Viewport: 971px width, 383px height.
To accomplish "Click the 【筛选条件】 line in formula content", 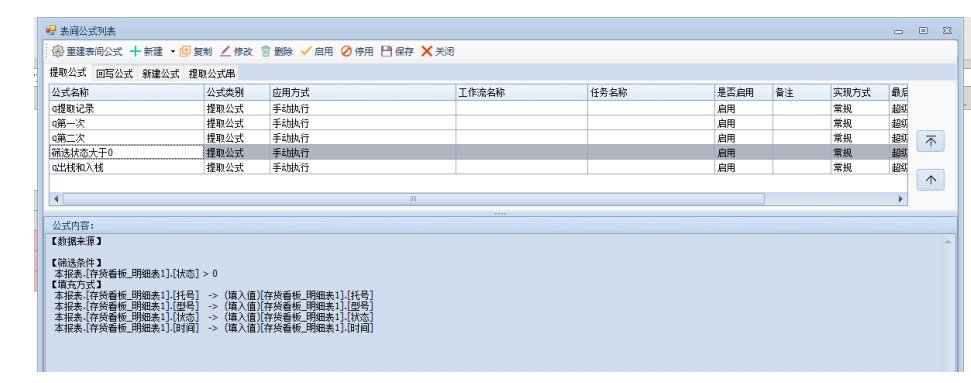I will 77,263.
